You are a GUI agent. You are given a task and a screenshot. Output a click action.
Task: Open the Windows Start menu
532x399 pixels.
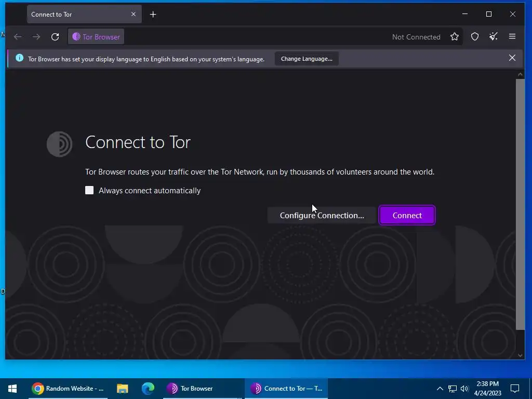pos(12,389)
